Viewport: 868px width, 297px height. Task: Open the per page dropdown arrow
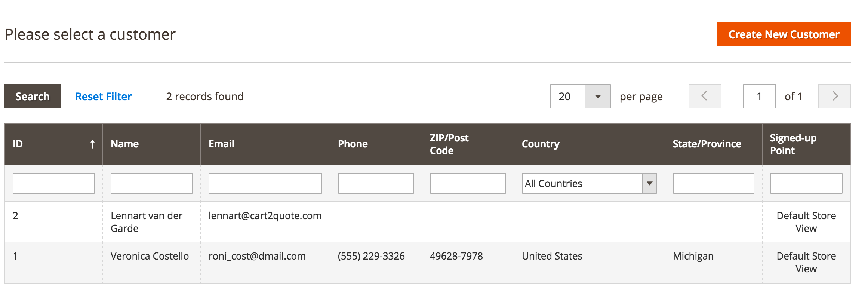click(597, 96)
